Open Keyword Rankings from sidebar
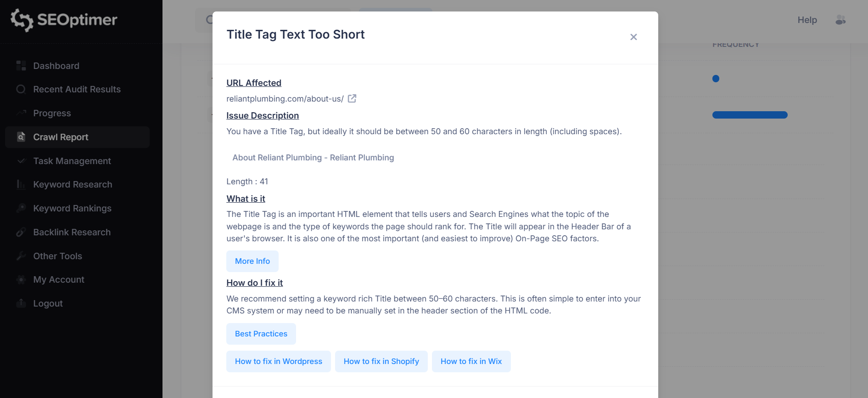 72,208
